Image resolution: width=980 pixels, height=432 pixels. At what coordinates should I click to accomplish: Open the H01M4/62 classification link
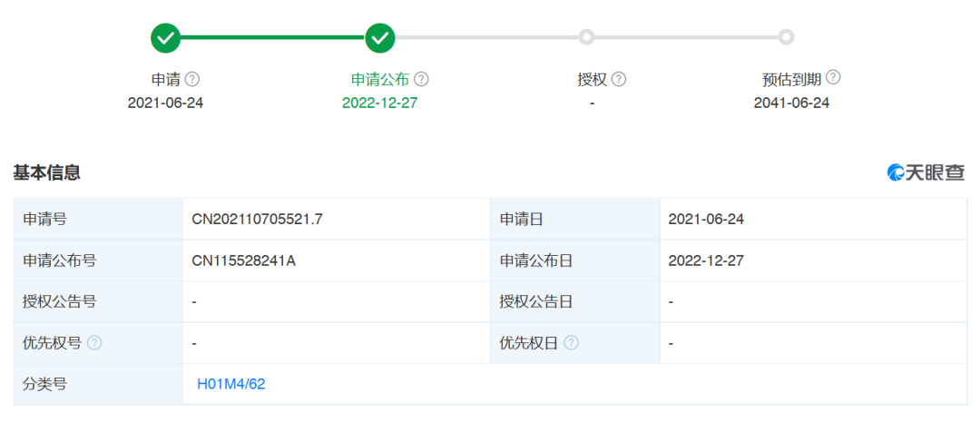[231, 384]
